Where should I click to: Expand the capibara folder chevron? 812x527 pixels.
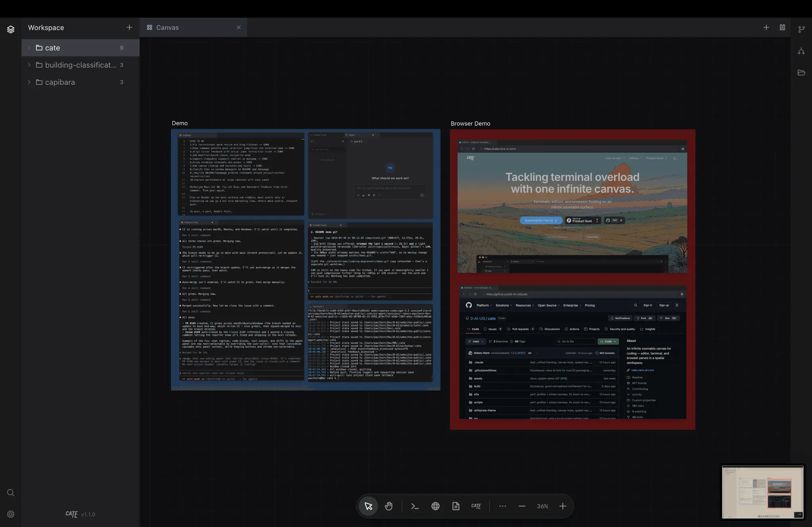tap(29, 82)
